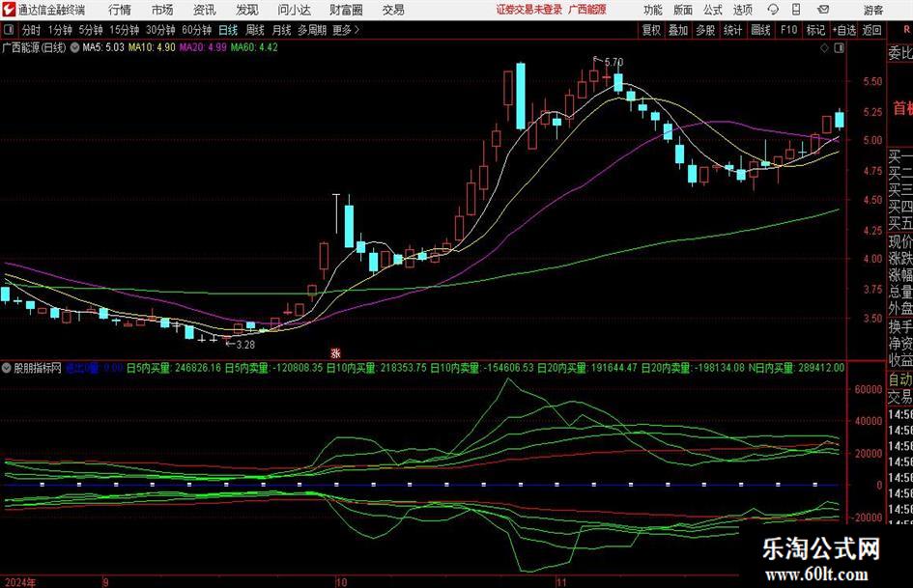Switch to 1分钟 period

pos(60,30)
